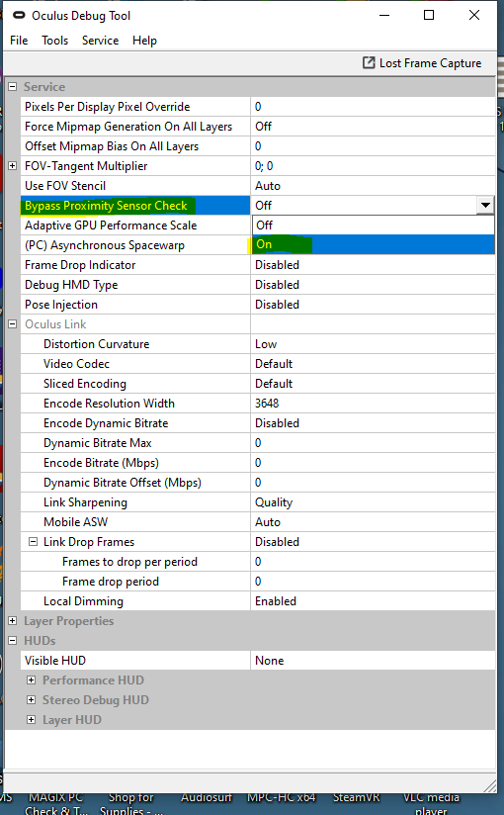Click Link Drop Frames Disabled value
504x815 pixels.
[373, 542]
